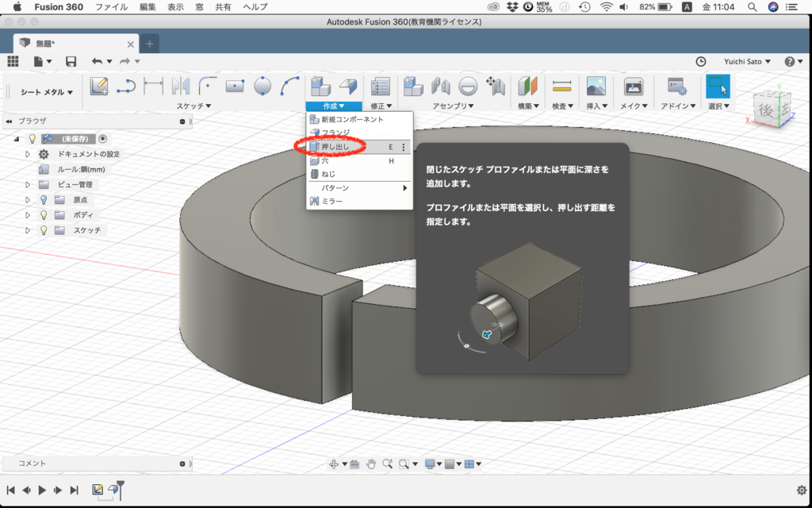Open the スケッチ toolbar dropdown
Screen dimensions: 812x508
pyautogui.click(x=193, y=106)
